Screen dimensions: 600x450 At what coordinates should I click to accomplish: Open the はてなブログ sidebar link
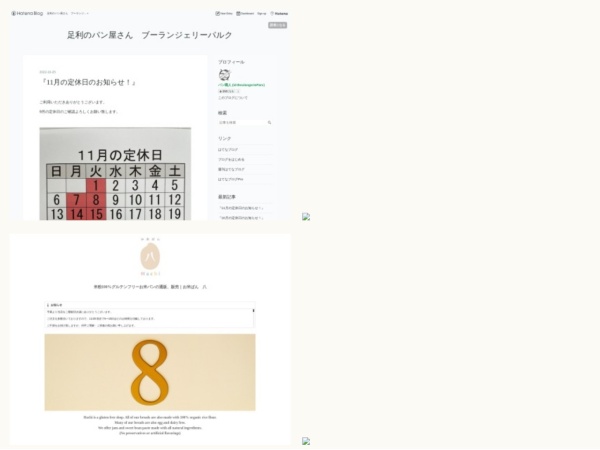pyautogui.click(x=228, y=150)
